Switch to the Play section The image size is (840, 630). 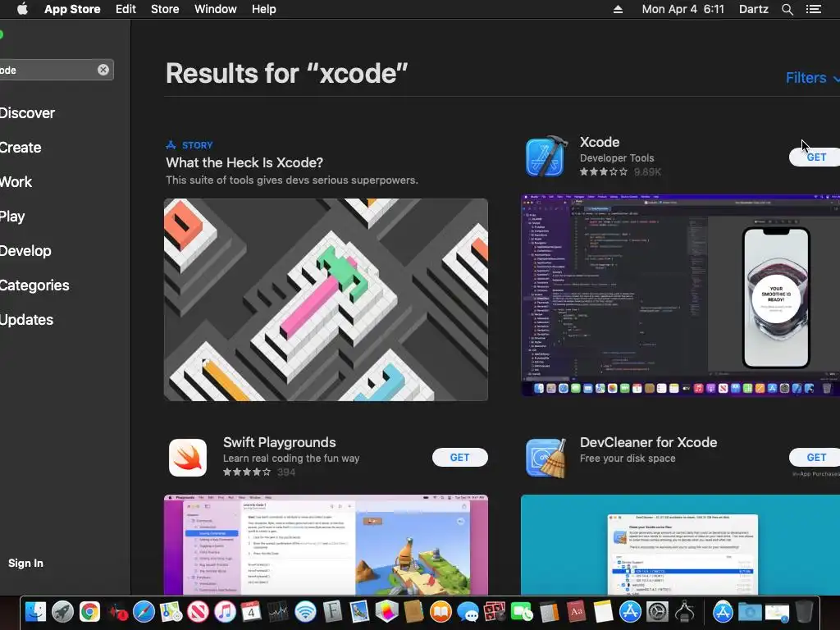12,217
